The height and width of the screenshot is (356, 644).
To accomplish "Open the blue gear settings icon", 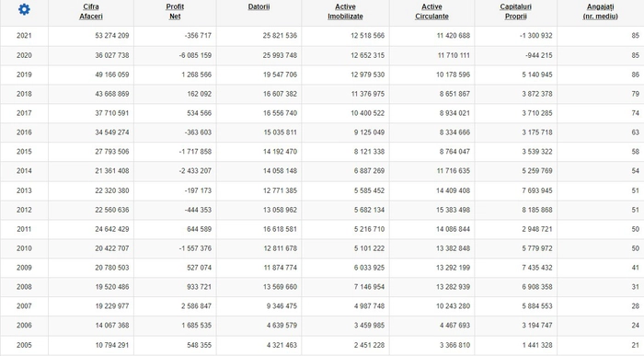I will [x=24, y=9].
